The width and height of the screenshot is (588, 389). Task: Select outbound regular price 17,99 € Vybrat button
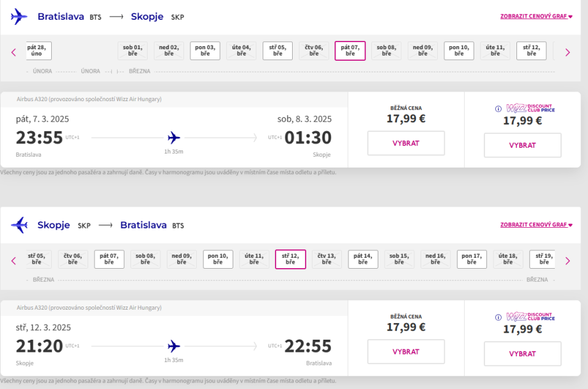406,143
